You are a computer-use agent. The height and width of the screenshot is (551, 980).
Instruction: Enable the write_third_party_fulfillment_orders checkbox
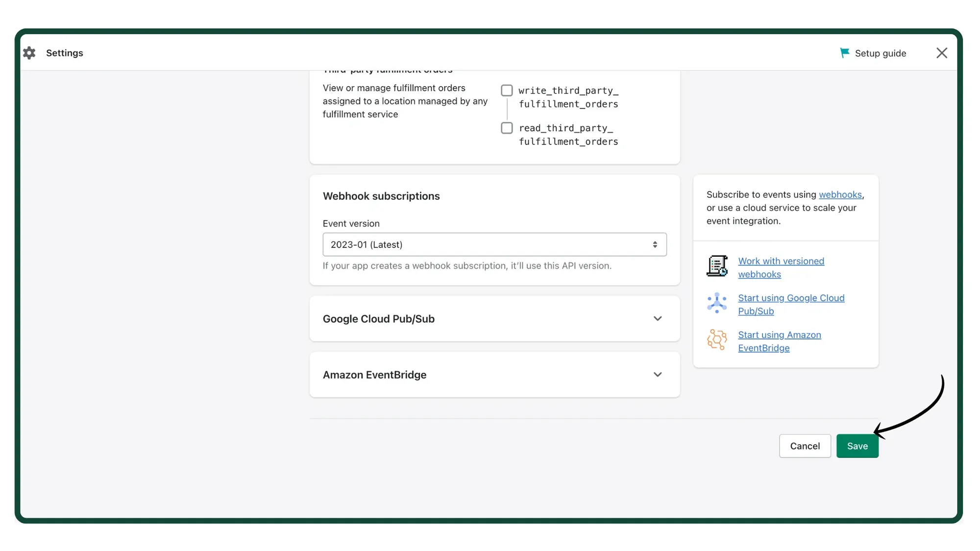[507, 90]
